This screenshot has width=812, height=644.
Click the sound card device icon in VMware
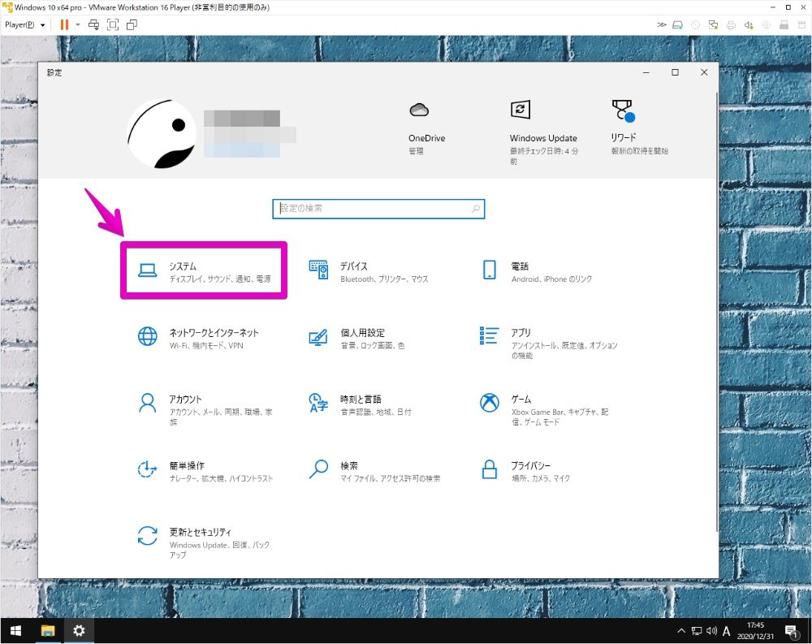(x=749, y=25)
